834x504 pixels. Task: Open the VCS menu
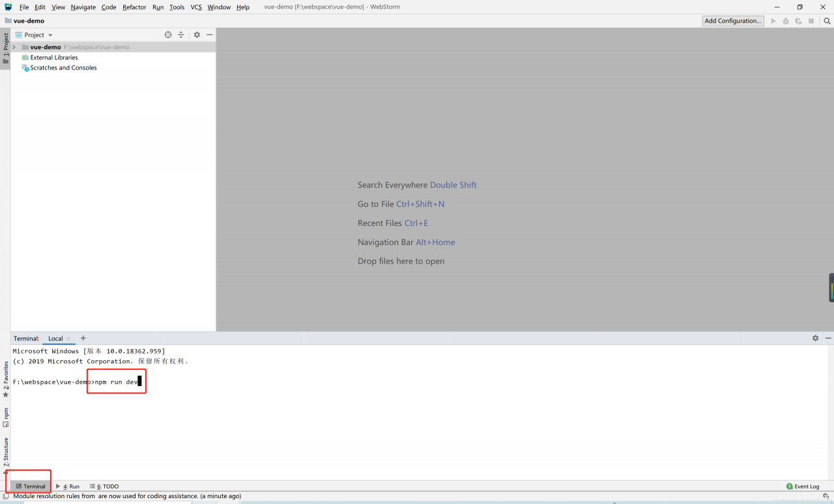pyautogui.click(x=196, y=7)
